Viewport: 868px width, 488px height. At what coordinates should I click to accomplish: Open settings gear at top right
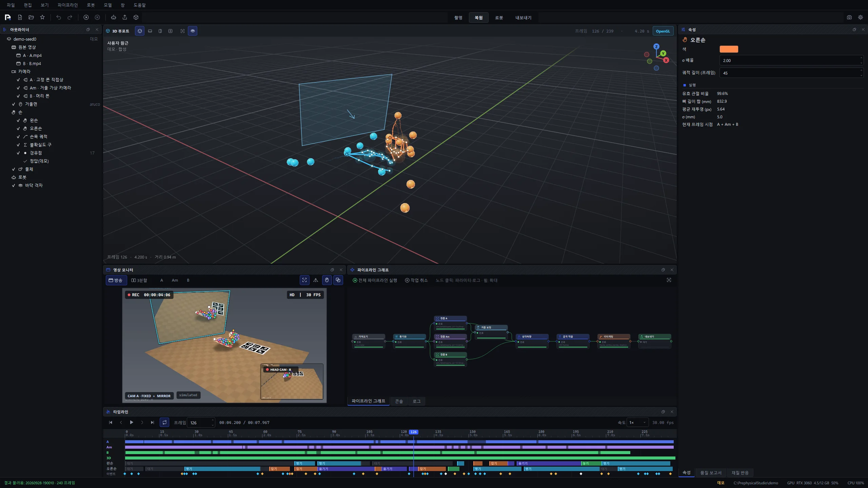(861, 17)
